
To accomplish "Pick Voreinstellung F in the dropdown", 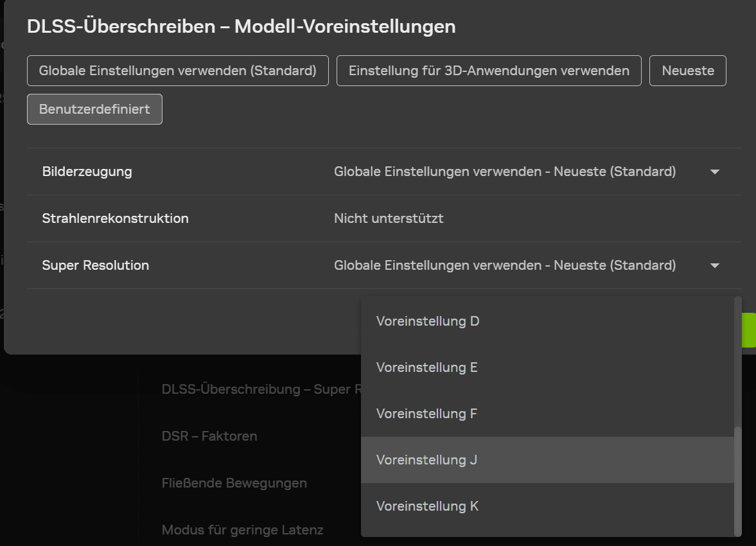I will pos(426,414).
